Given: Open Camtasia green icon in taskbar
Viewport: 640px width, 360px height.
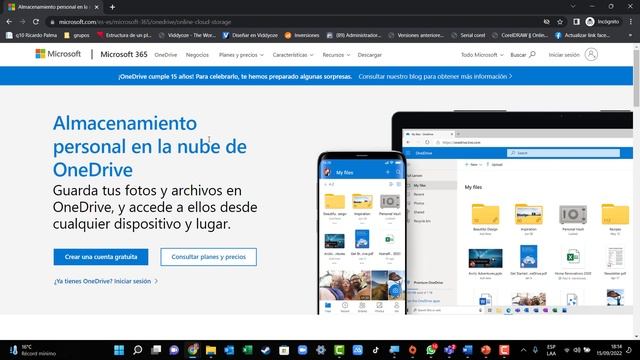Looking at the screenshot, I should (339, 350).
